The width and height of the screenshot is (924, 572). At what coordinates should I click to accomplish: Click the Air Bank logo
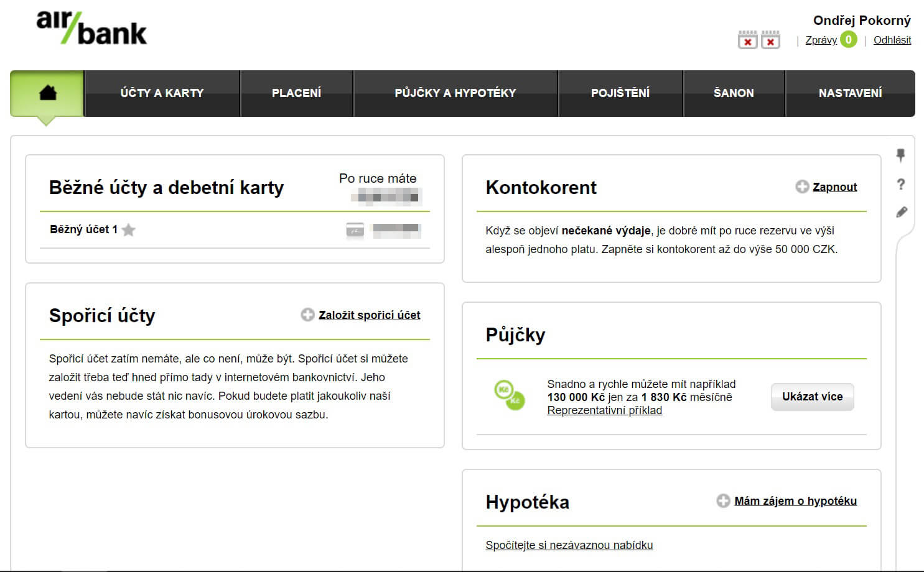[x=91, y=28]
